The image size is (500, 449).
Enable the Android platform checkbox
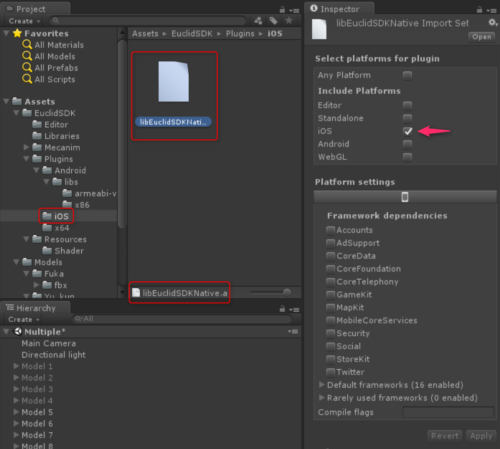(x=407, y=144)
